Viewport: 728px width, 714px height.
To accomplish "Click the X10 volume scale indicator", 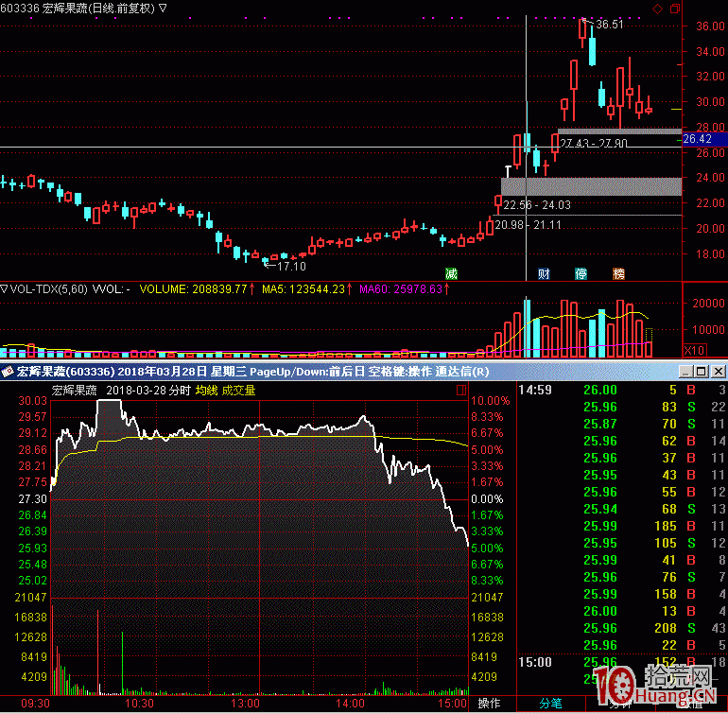I will coord(694,349).
